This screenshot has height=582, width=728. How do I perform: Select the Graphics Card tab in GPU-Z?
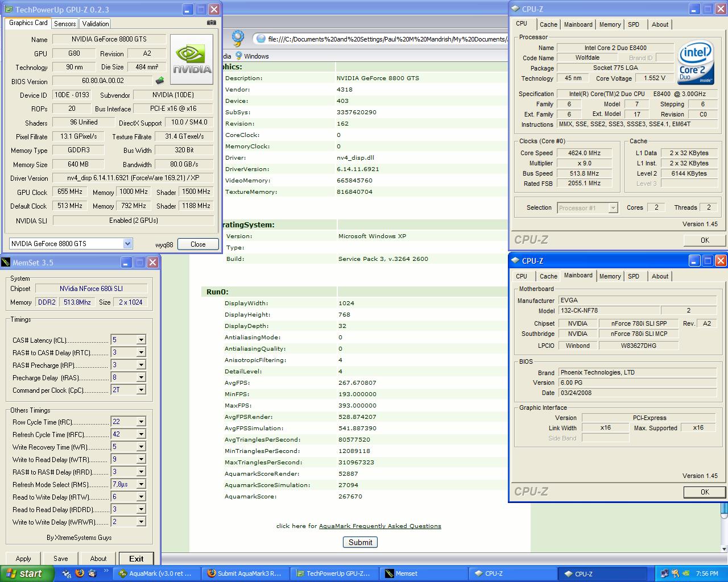[x=28, y=23]
